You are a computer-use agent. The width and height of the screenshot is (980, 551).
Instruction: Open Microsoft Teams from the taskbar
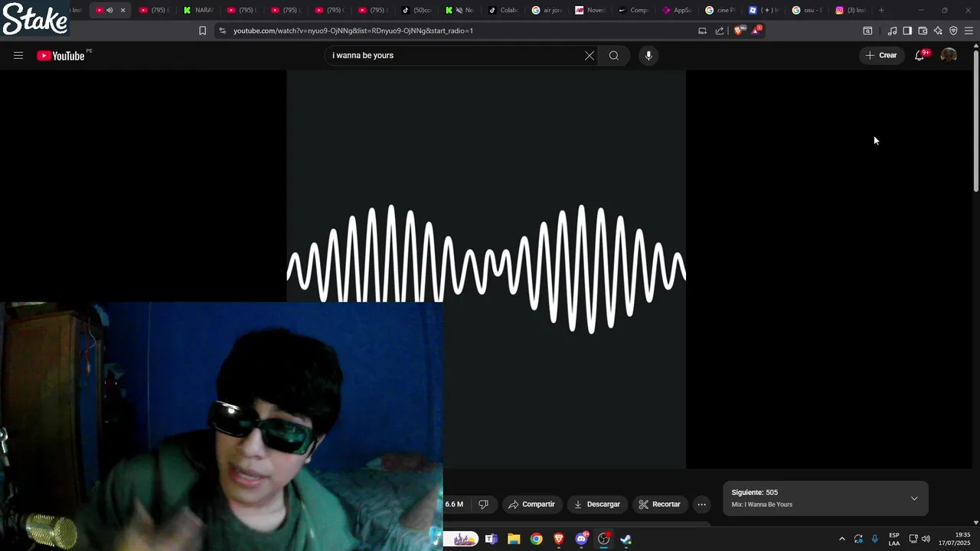click(x=492, y=539)
